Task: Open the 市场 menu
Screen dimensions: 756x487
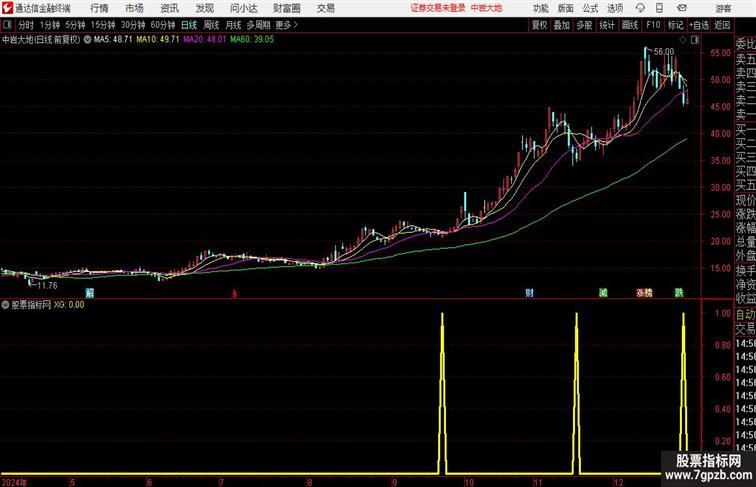Action: [134, 8]
